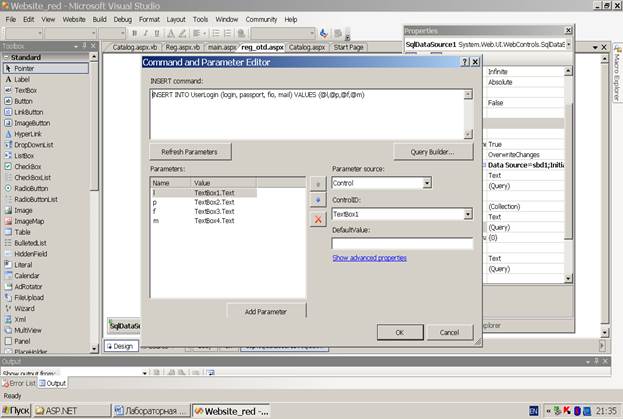Select parameter row with value TextBox3.Text
Viewport: 623px width, 419px height.
[x=203, y=211]
